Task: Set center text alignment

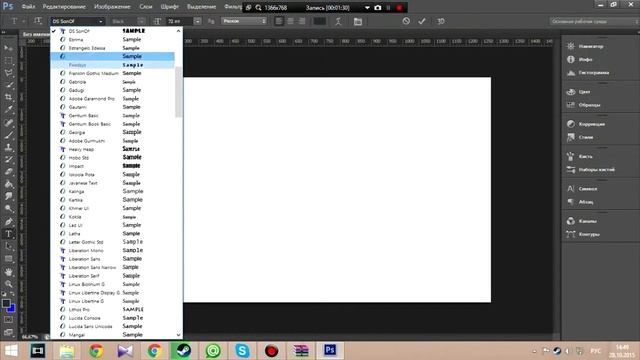Action: point(290,21)
